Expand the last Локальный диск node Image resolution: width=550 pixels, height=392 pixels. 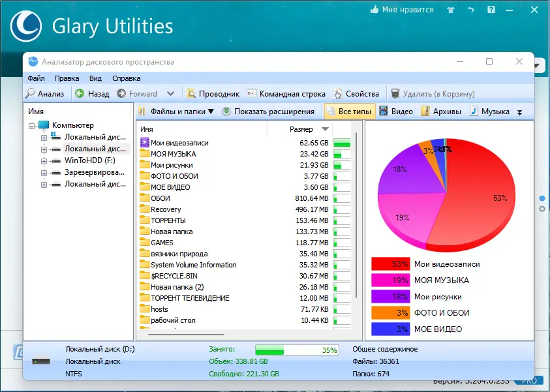click(x=44, y=185)
